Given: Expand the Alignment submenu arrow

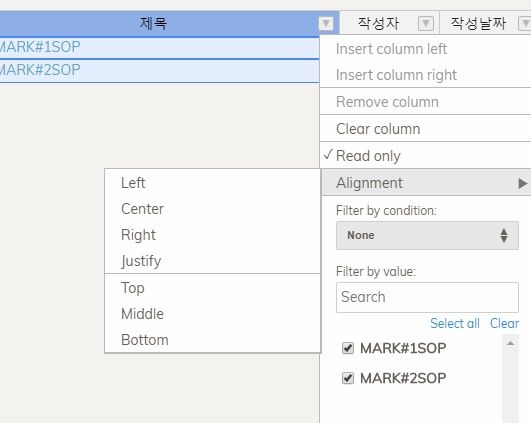Looking at the screenshot, I should tap(523, 183).
